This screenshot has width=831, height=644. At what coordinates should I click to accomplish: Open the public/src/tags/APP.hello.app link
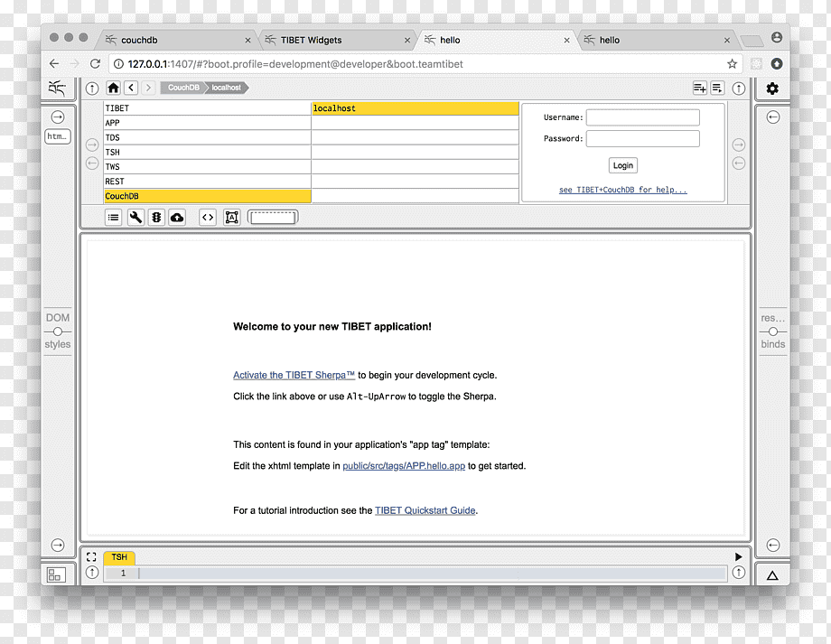tap(404, 466)
